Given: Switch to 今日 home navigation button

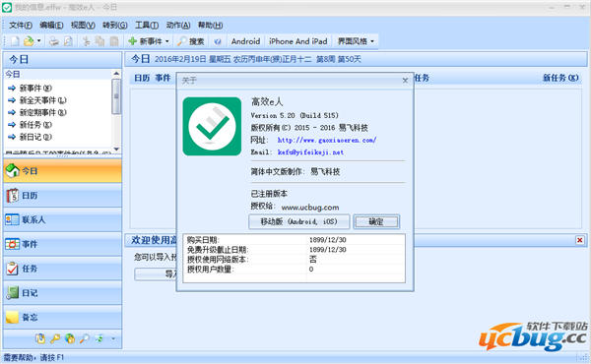Looking at the screenshot, I should [x=62, y=171].
